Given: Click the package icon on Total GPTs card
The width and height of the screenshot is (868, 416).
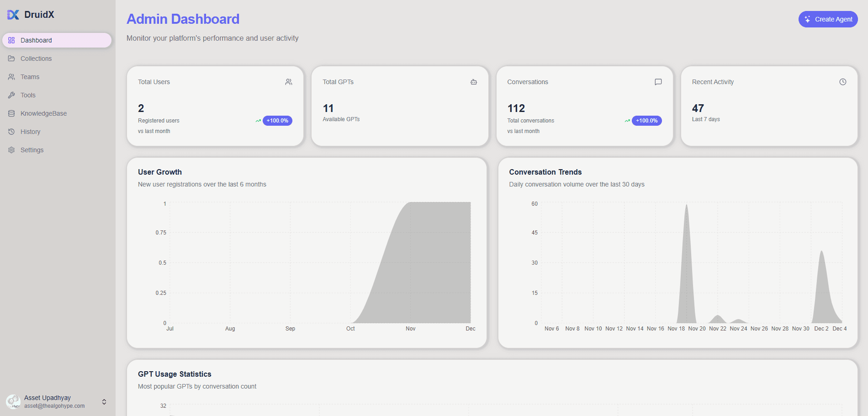Looking at the screenshot, I should pyautogui.click(x=474, y=82).
